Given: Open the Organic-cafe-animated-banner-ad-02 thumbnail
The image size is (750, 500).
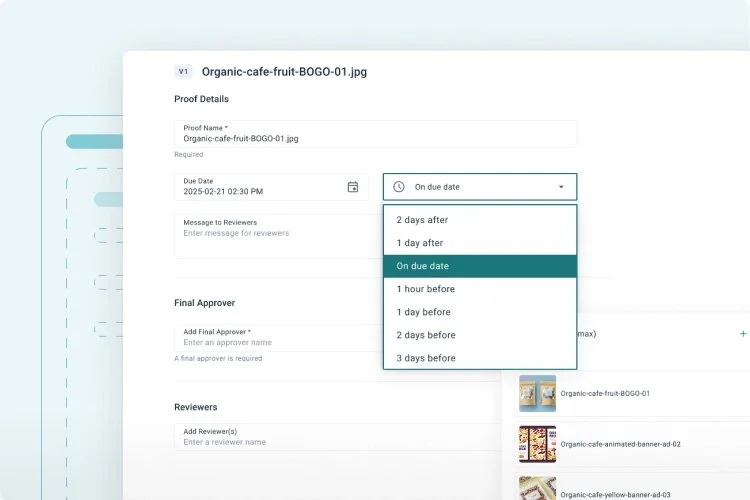Looking at the screenshot, I should (538, 444).
